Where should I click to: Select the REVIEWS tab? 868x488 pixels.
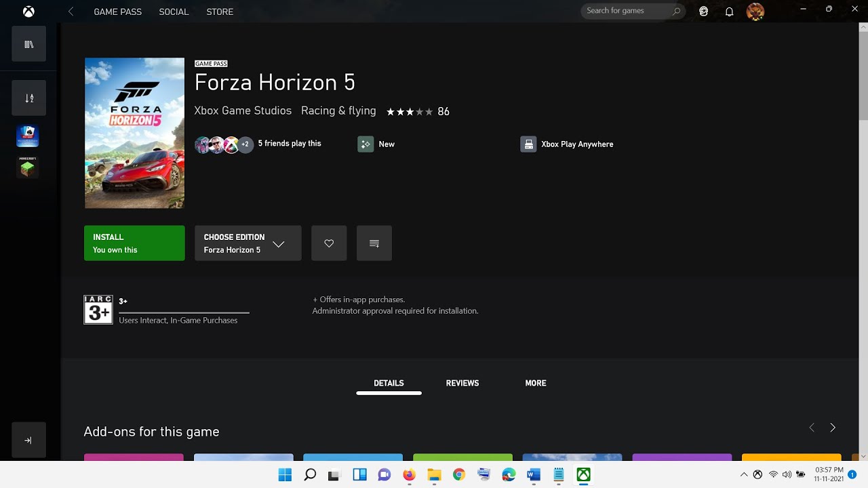point(462,383)
